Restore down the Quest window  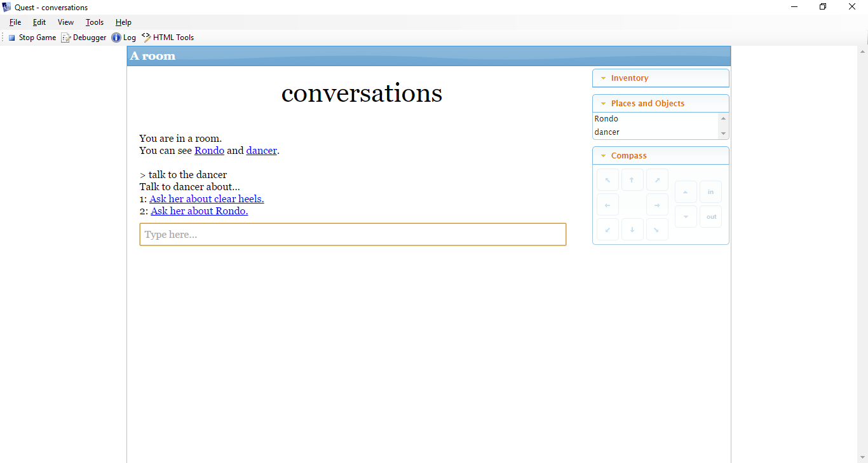coord(823,7)
